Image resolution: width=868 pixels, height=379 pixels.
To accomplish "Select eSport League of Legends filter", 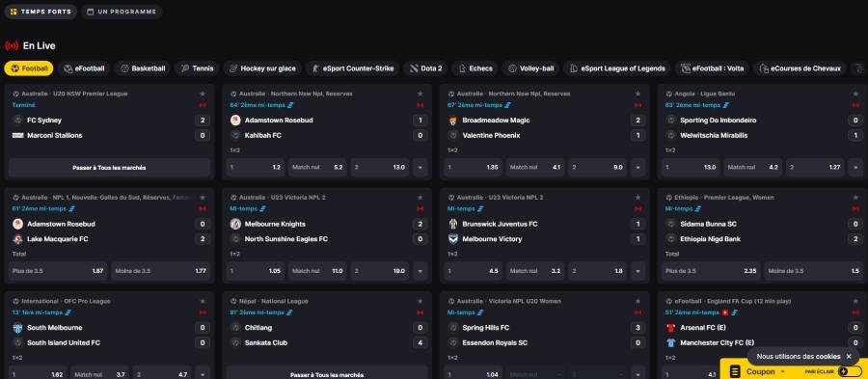I will tap(617, 68).
